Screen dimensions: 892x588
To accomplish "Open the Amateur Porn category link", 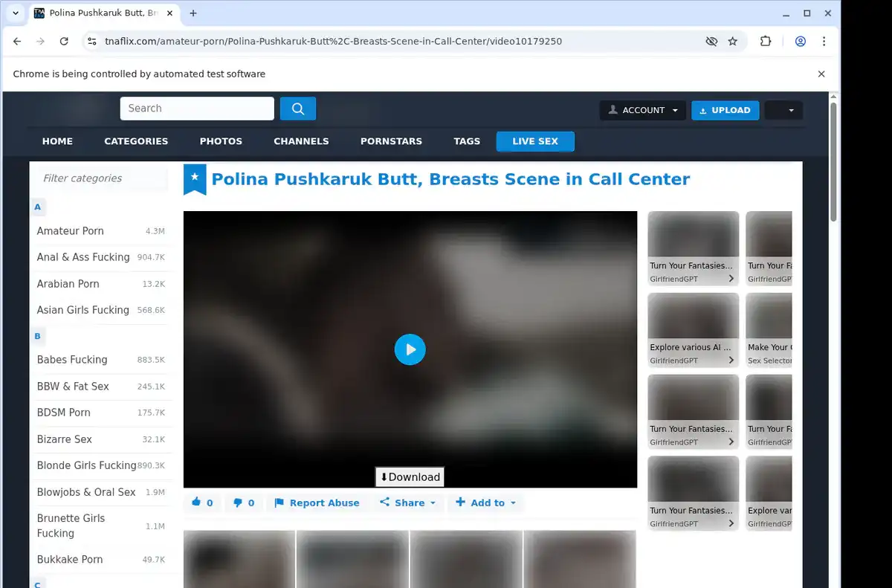I will pos(71,231).
